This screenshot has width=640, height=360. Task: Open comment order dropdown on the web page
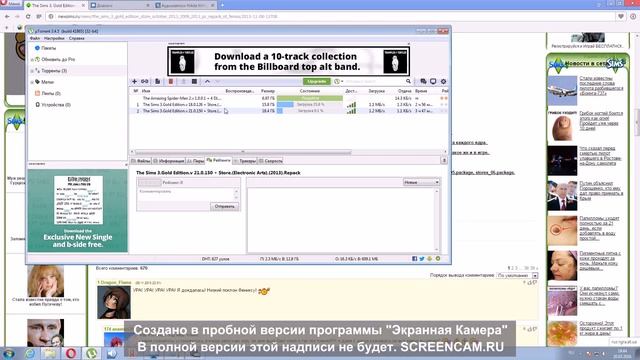point(517,276)
